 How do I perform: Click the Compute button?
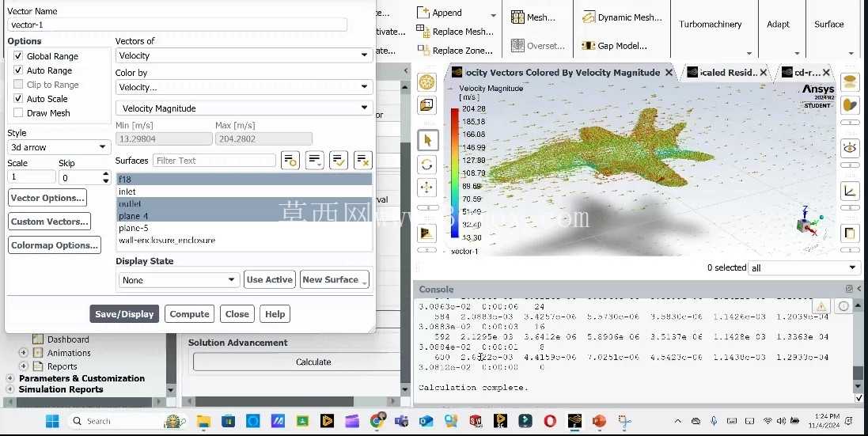pos(189,313)
